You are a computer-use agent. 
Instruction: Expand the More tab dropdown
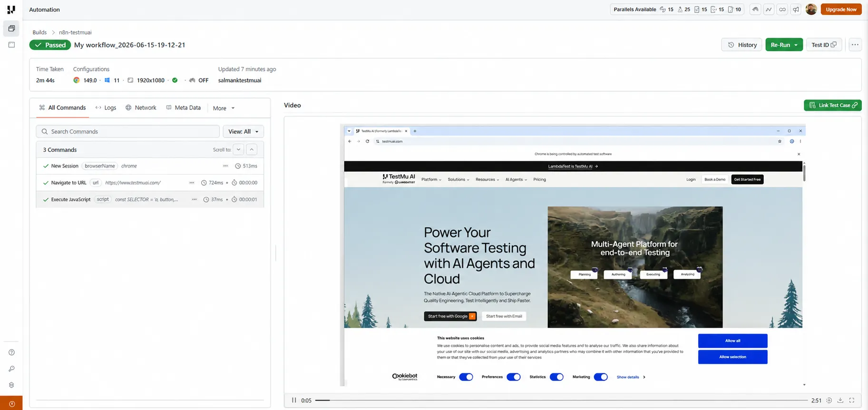coord(224,108)
